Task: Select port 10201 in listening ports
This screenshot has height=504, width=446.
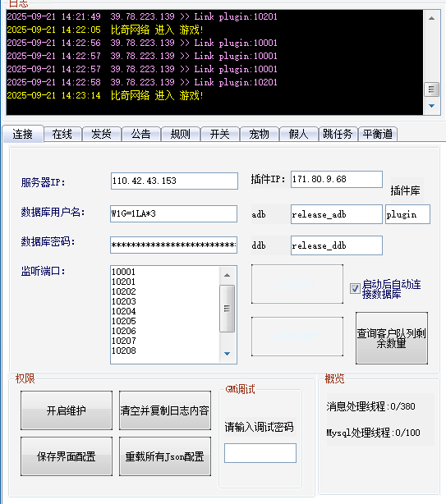Action: [x=123, y=282]
